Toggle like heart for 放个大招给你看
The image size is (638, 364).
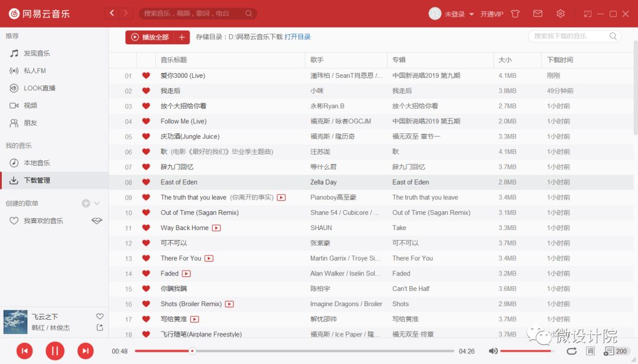tap(146, 106)
